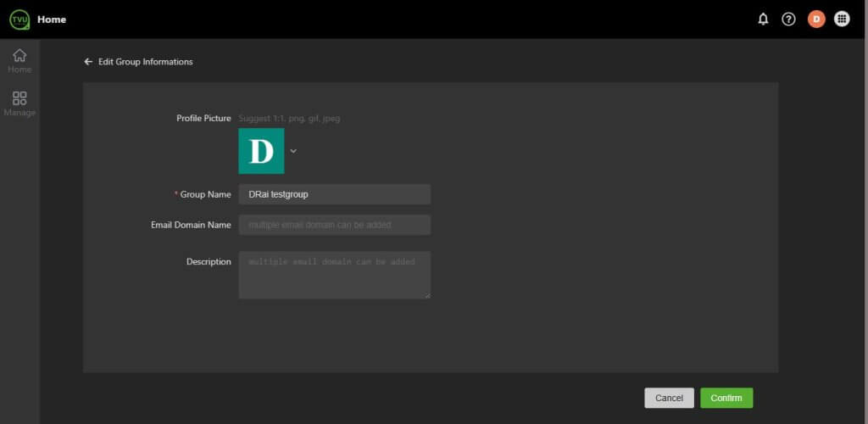Click the back arrow beside Edit Group Informations
This screenshot has width=868, height=424.
[88, 62]
